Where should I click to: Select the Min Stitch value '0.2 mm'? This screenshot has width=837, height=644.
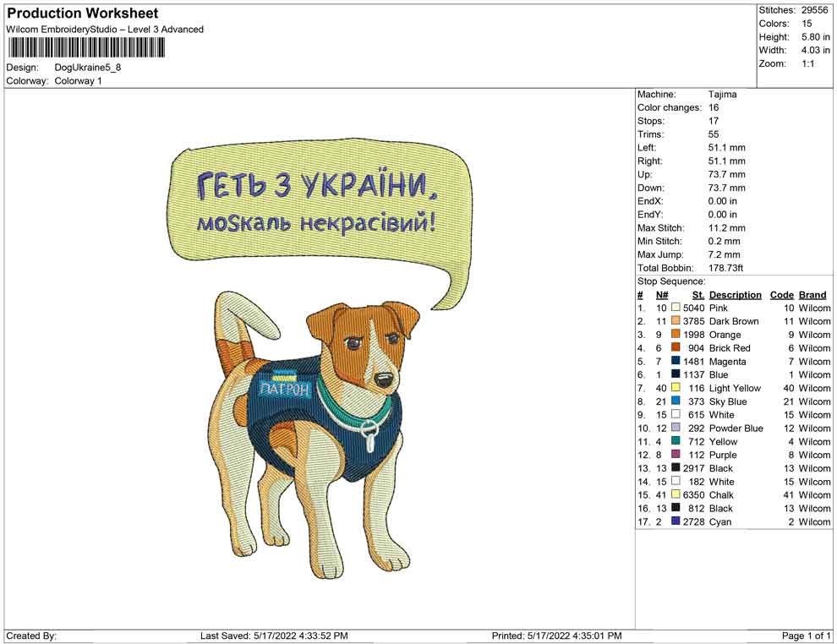[x=724, y=241]
